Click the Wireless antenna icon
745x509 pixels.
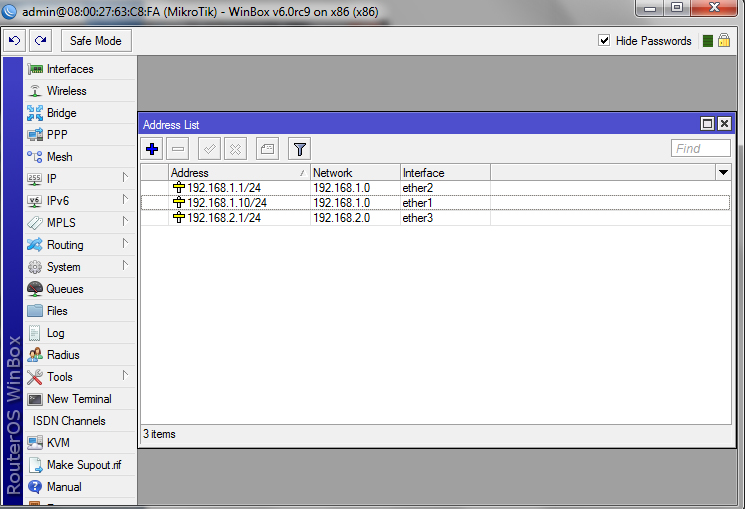35,91
